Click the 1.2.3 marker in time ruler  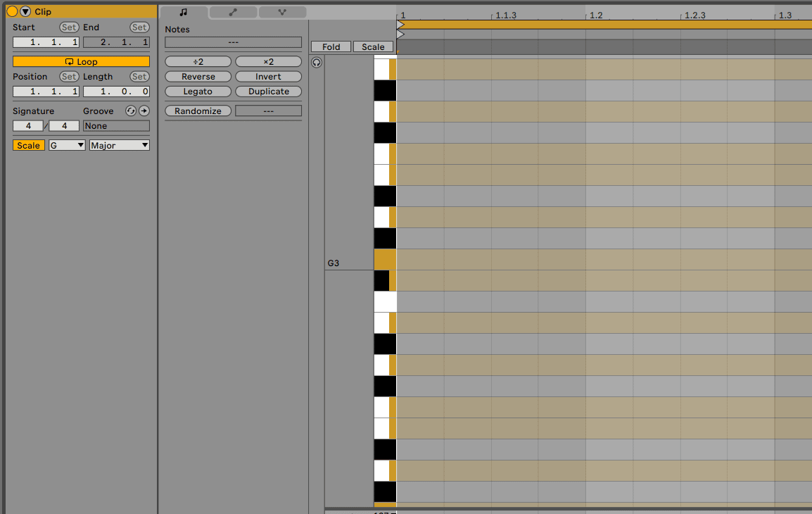pyautogui.click(x=695, y=15)
